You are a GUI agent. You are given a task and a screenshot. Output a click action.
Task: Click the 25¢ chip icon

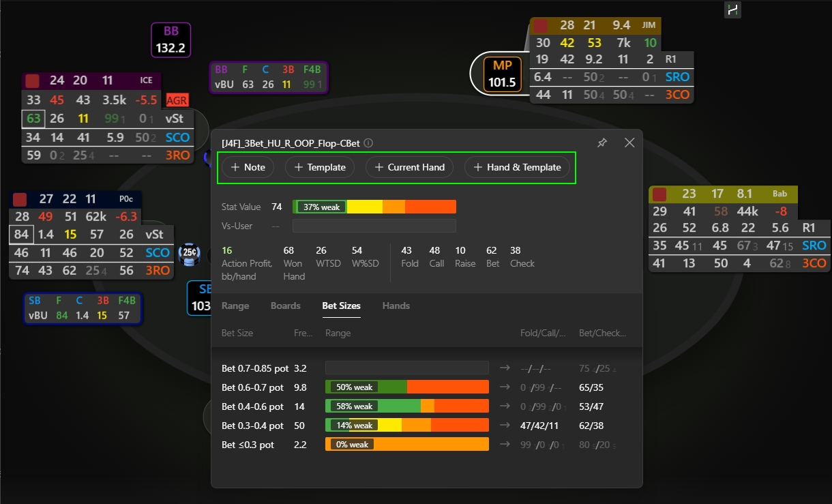(x=188, y=253)
